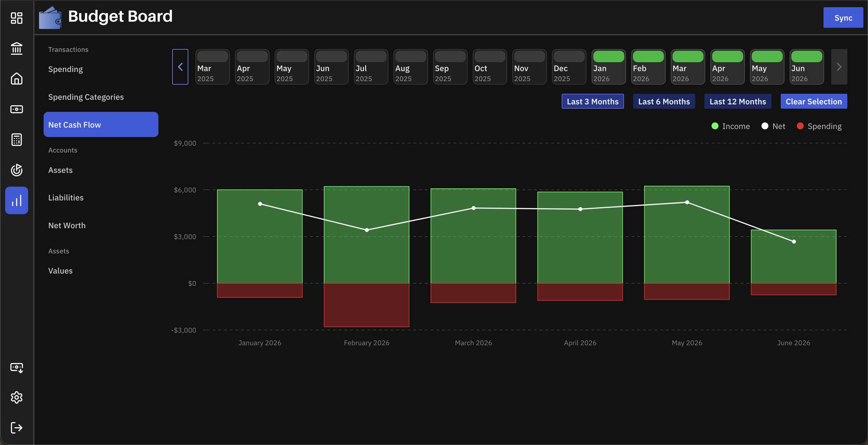Screen dimensions: 868x445
Task: Click the right chevron for later months
Action: 839,67
